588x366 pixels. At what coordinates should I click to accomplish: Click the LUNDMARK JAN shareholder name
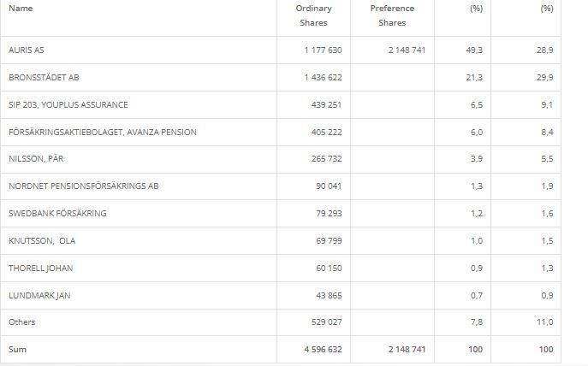pyautogui.click(x=39, y=296)
